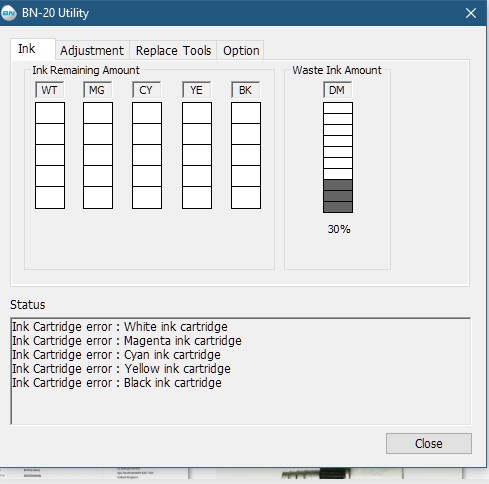
Task: Select the White ink cartridge error line
Action: tap(120, 327)
